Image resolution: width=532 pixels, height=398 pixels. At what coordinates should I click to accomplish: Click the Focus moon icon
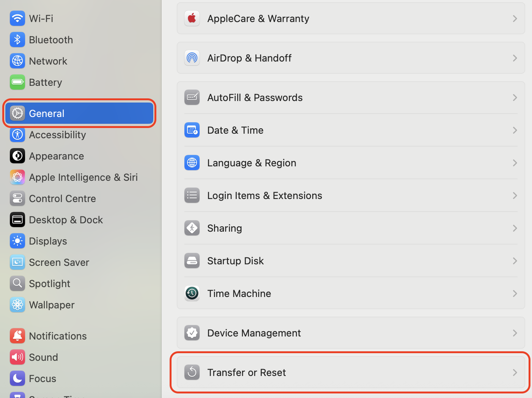17,378
